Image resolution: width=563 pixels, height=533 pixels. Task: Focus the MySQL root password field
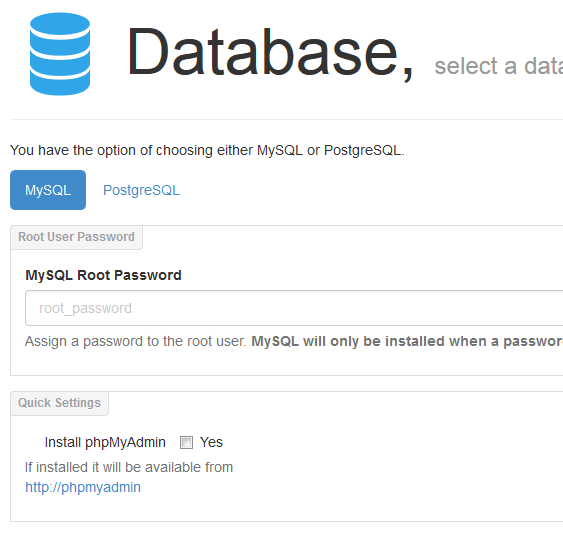click(x=294, y=308)
